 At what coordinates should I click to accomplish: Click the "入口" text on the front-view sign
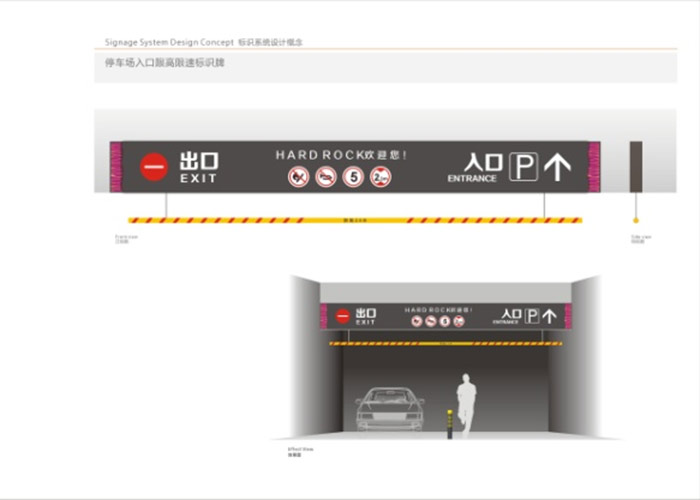pos(483,162)
